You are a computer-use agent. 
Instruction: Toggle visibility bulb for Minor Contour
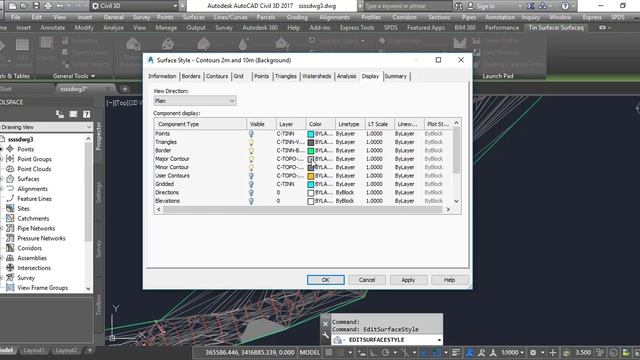point(251,167)
